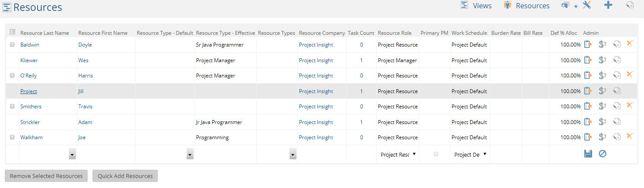Click the clipboard assign icon for O'Reily row
This screenshot has height=188, width=644.
coord(588,75)
